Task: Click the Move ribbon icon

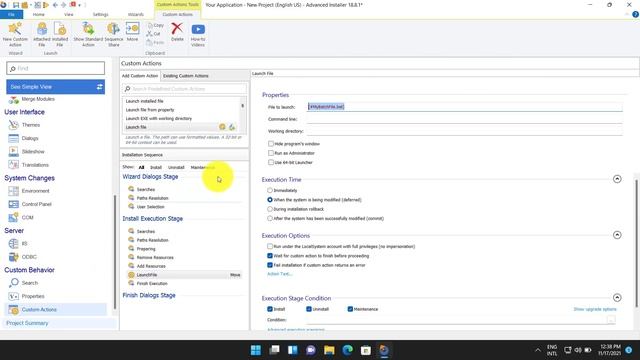Action: 132,32
